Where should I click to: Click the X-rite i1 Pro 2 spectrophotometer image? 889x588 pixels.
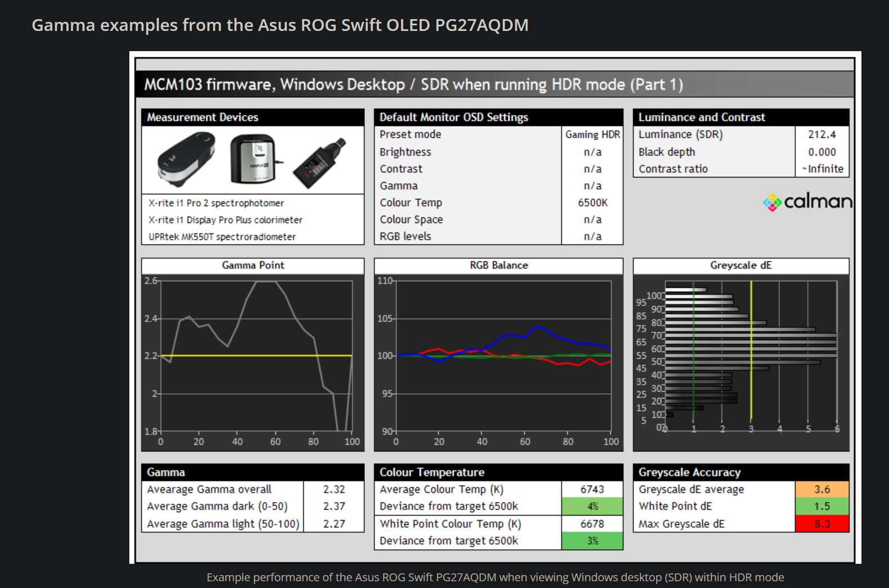pyautogui.click(x=187, y=160)
